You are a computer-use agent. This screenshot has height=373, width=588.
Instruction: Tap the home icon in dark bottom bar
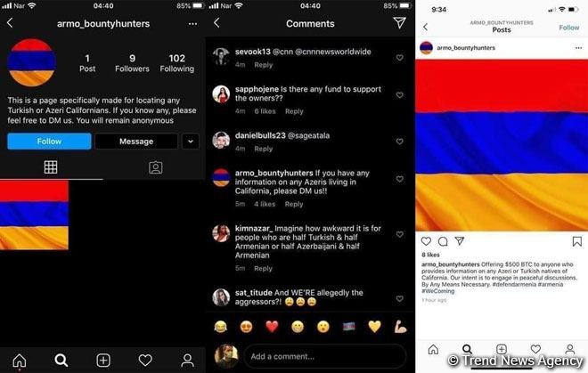point(20,361)
